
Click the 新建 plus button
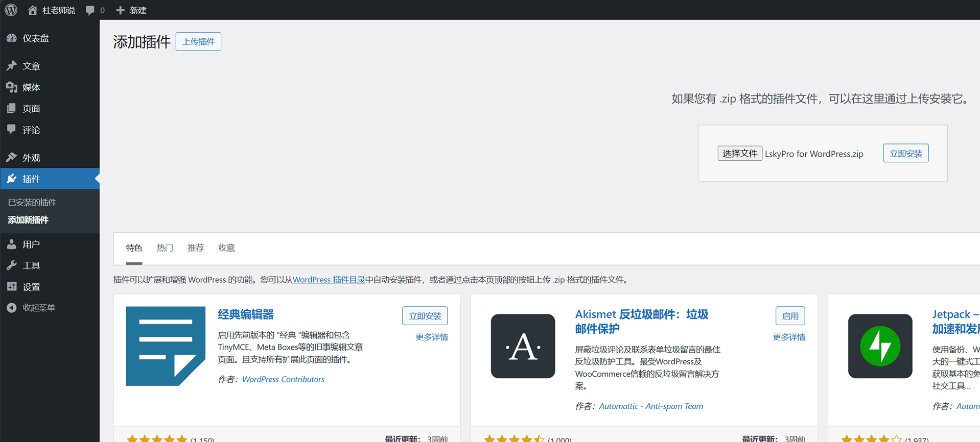pos(131,10)
